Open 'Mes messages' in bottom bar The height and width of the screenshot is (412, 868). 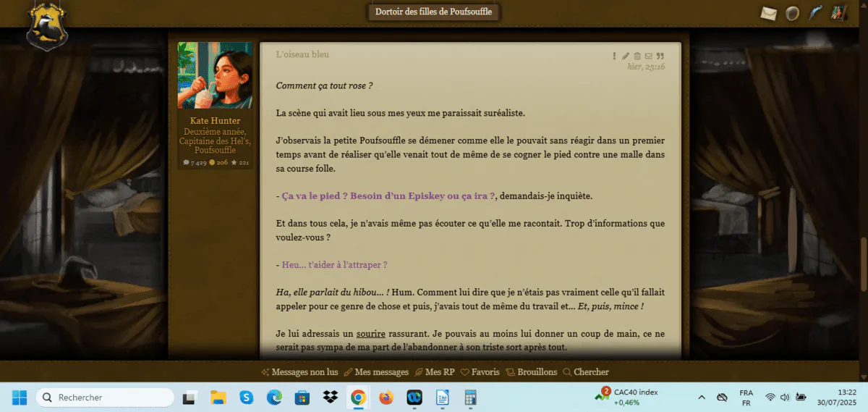(376, 372)
